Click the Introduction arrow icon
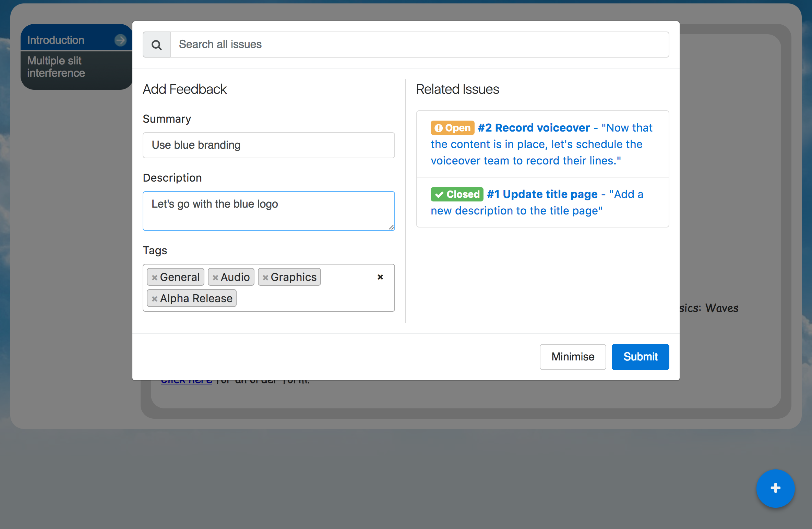Image resolution: width=812 pixels, height=529 pixels. coord(120,40)
